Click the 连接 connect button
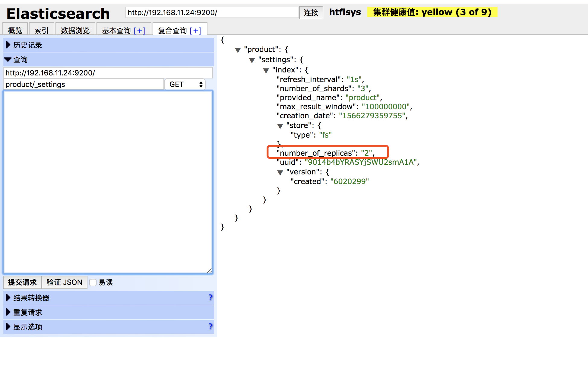Image resolution: width=588 pixels, height=385 pixels. [311, 12]
